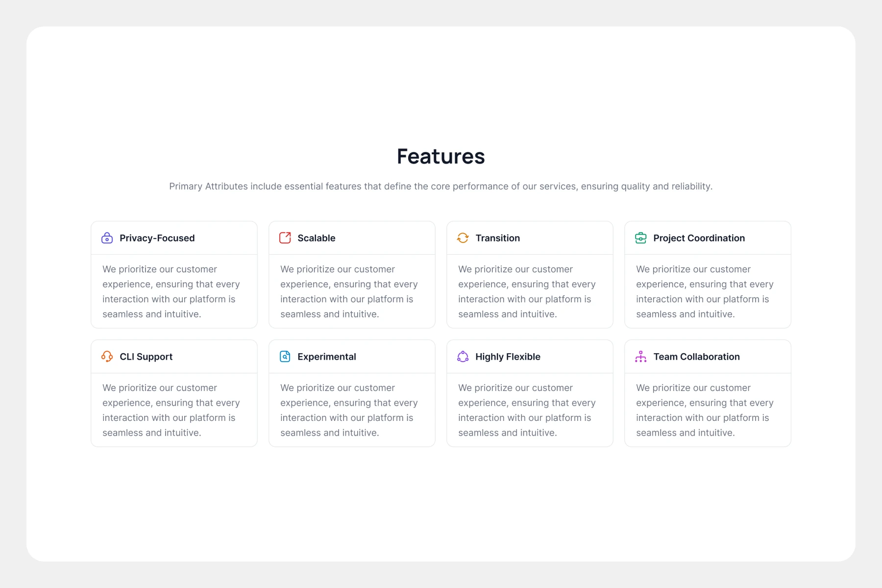
Task: Click the blue Experimental document icon
Action: [285, 357]
